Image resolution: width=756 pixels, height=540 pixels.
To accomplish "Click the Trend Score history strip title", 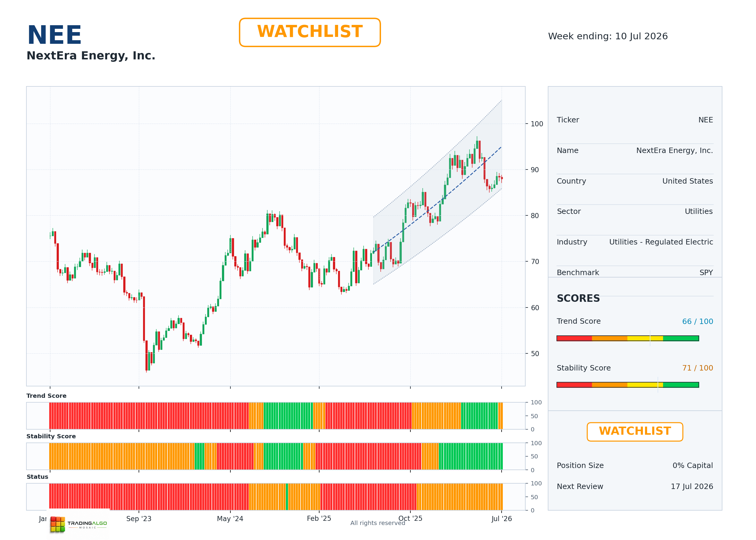I will coord(46,396).
